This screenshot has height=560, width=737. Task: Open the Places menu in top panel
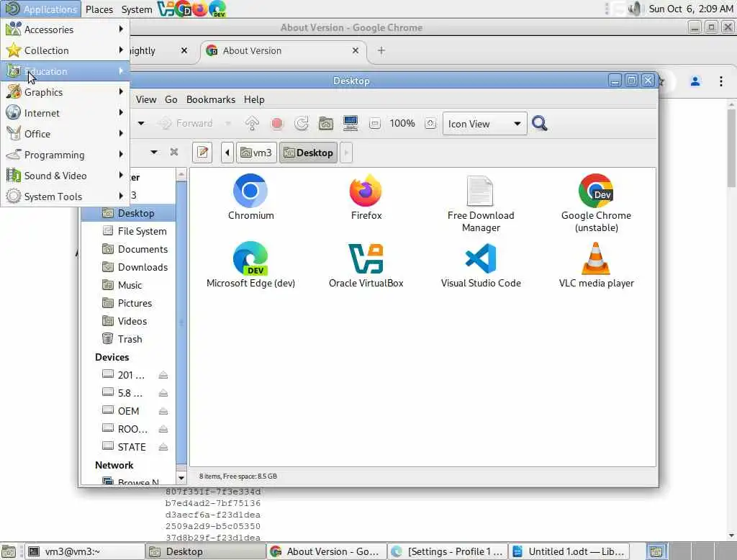[99, 9]
